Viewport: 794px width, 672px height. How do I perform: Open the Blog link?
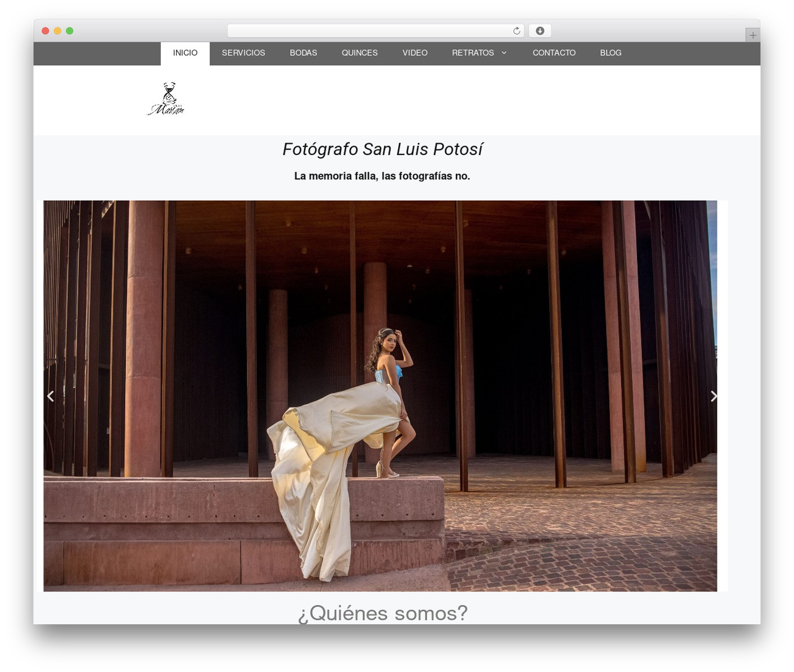coord(610,53)
